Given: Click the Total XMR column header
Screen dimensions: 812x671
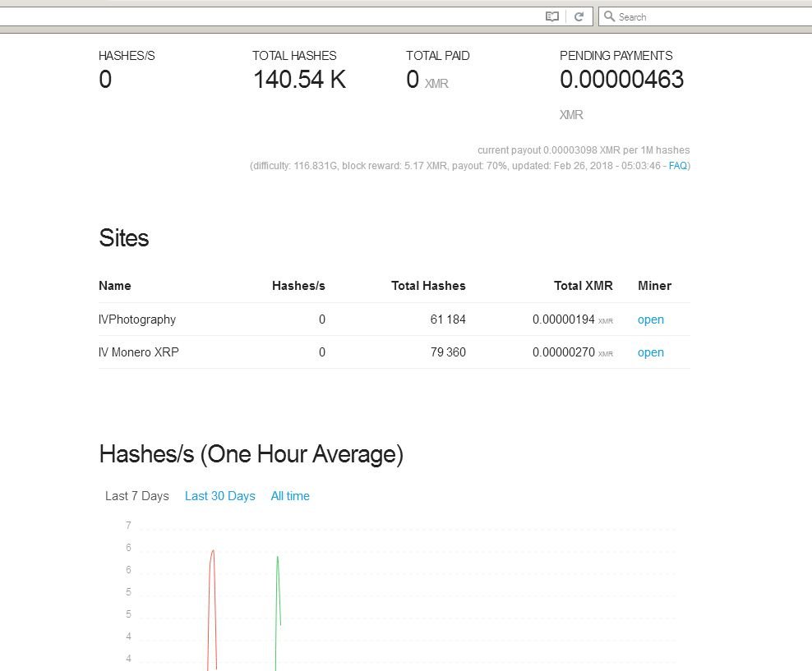Looking at the screenshot, I should point(583,286).
